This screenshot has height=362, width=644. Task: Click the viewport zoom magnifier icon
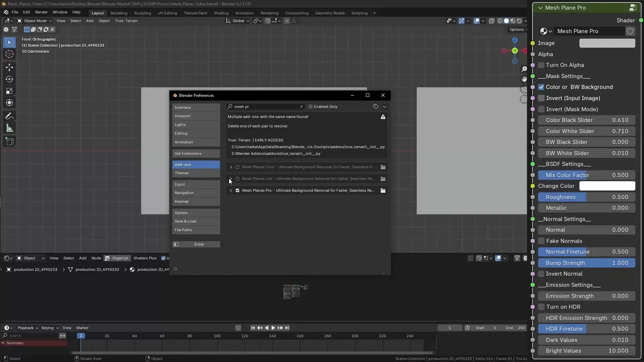click(524, 69)
